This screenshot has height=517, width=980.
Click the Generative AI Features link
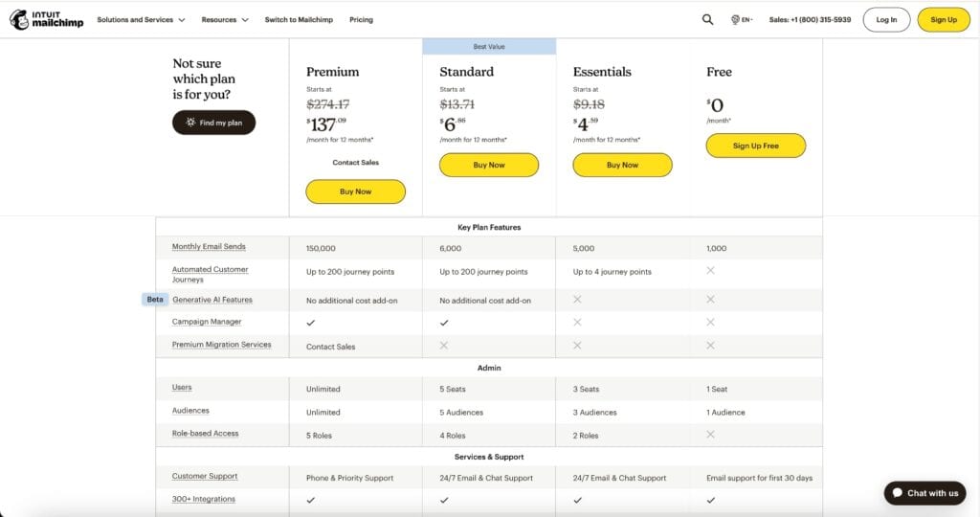tap(212, 300)
